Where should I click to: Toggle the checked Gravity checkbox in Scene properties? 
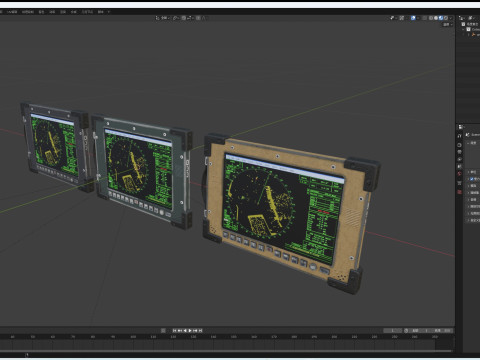471,179
